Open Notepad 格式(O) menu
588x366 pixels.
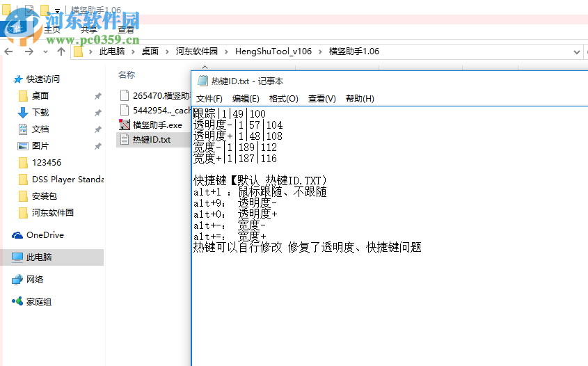click(x=284, y=99)
